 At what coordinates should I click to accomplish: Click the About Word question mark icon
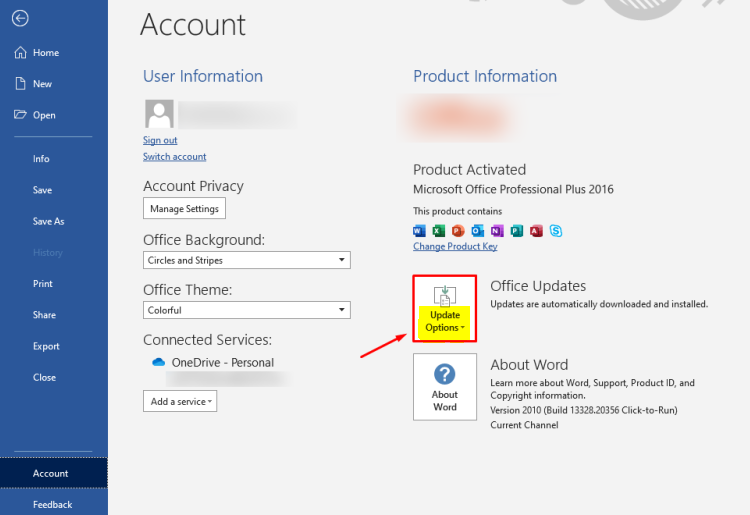pyautogui.click(x=444, y=374)
